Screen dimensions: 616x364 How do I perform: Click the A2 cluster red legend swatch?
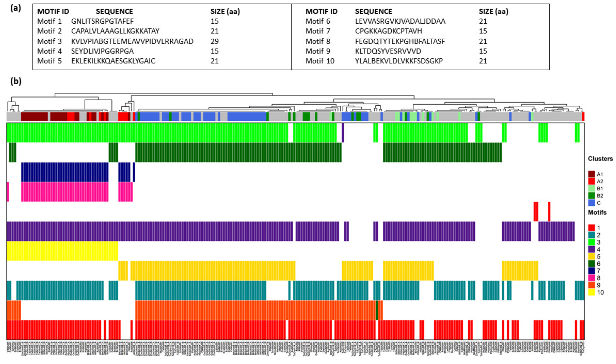[592, 181]
